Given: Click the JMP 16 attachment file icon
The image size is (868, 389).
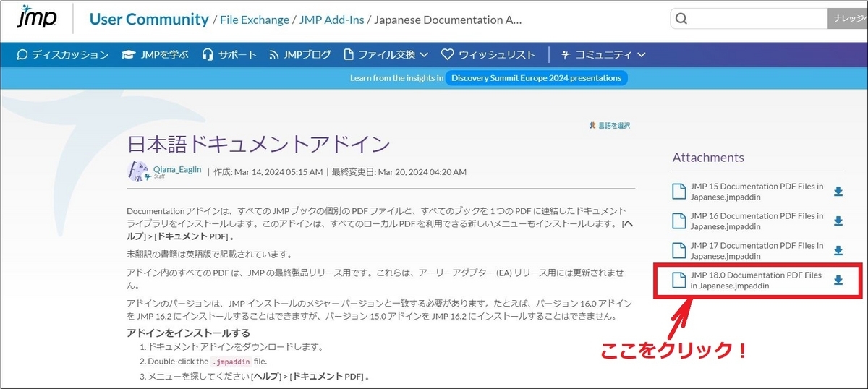Looking at the screenshot, I should (678, 221).
